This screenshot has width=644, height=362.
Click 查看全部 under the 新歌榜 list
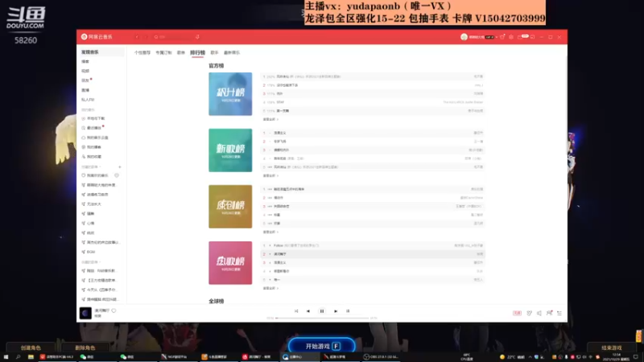(x=270, y=175)
